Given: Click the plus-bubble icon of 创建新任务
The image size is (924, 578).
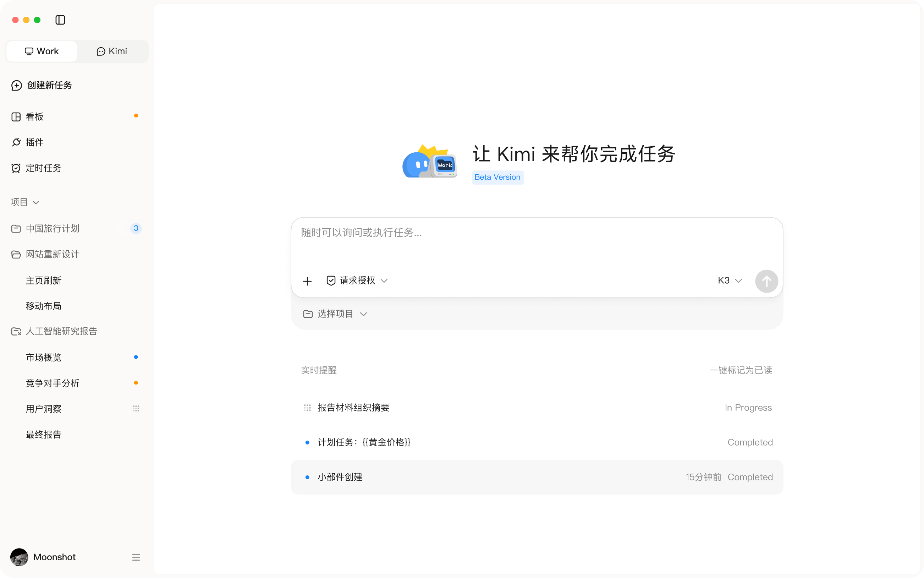Looking at the screenshot, I should 16,85.
